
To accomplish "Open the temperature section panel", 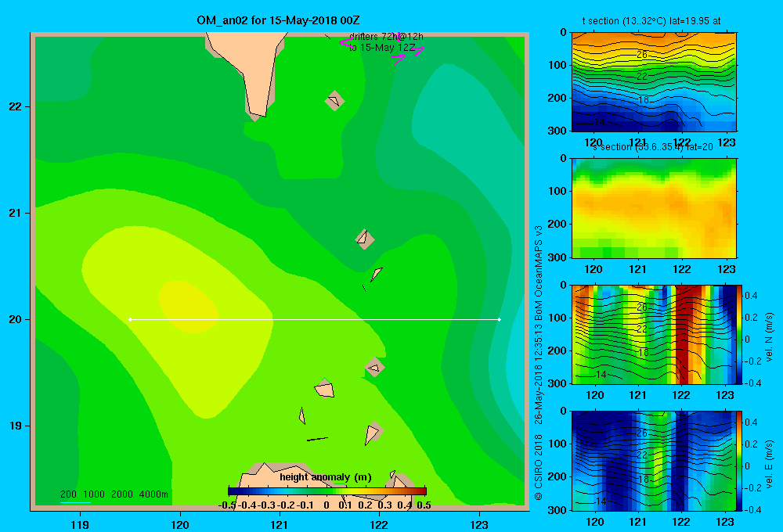I will 654,82.
